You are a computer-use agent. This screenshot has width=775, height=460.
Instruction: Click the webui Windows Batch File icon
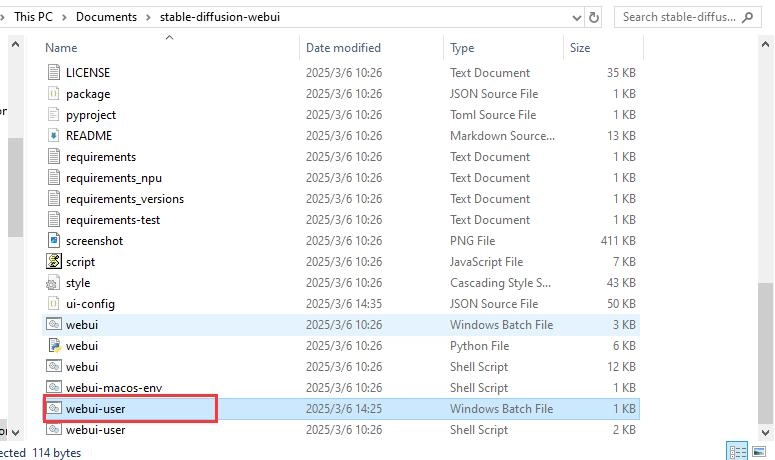click(54, 325)
